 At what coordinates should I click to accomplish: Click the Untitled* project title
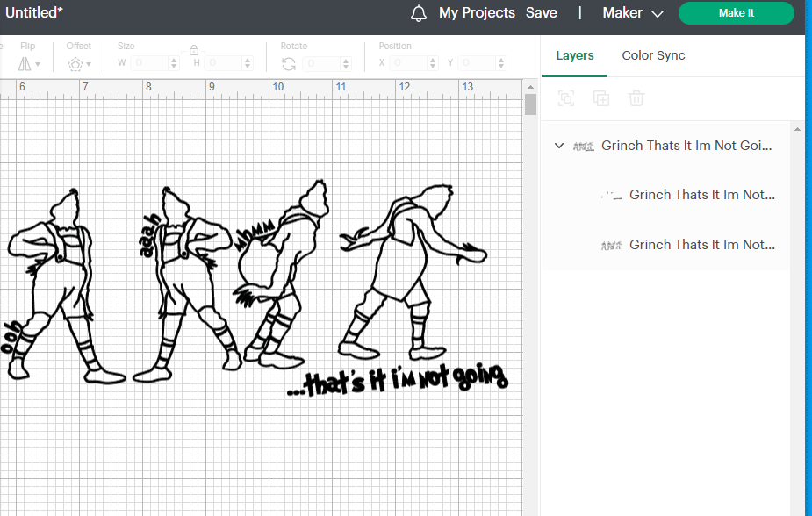[33, 12]
